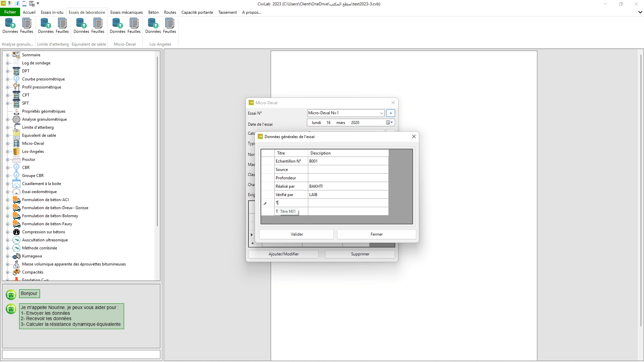This screenshot has width=644, height=362.
Task: Open the Essai N° Micro-Deval dropdown
Action: (x=381, y=113)
